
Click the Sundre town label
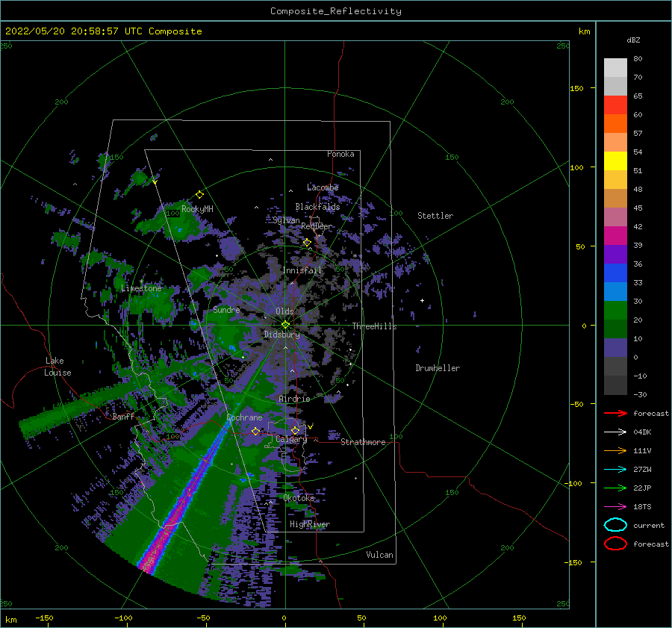[x=226, y=310]
